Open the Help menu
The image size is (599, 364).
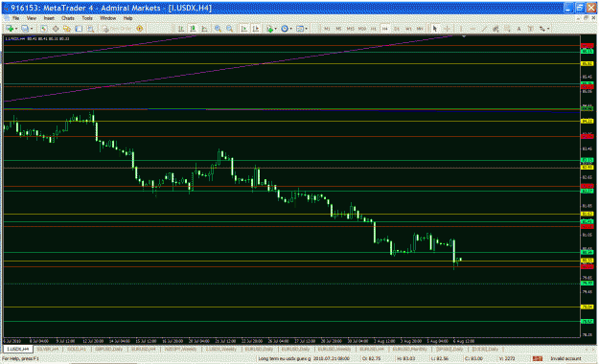(127, 18)
